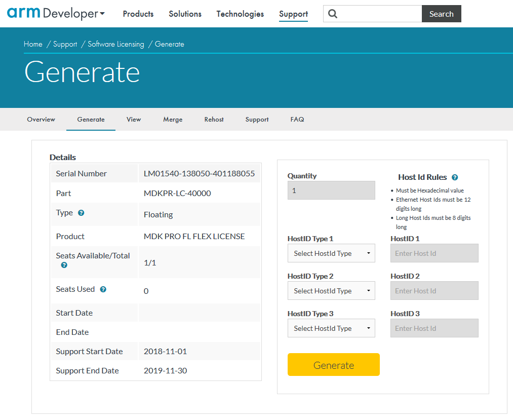The height and width of the screenshot is (420, 513).
Task: Switch to the View tab
Action: point(134,120)
